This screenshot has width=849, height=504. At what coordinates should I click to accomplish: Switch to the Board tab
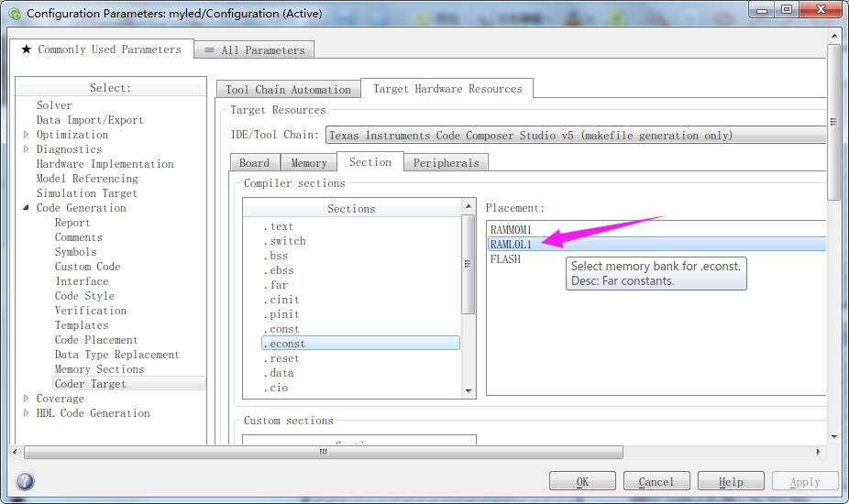[255, 163]
